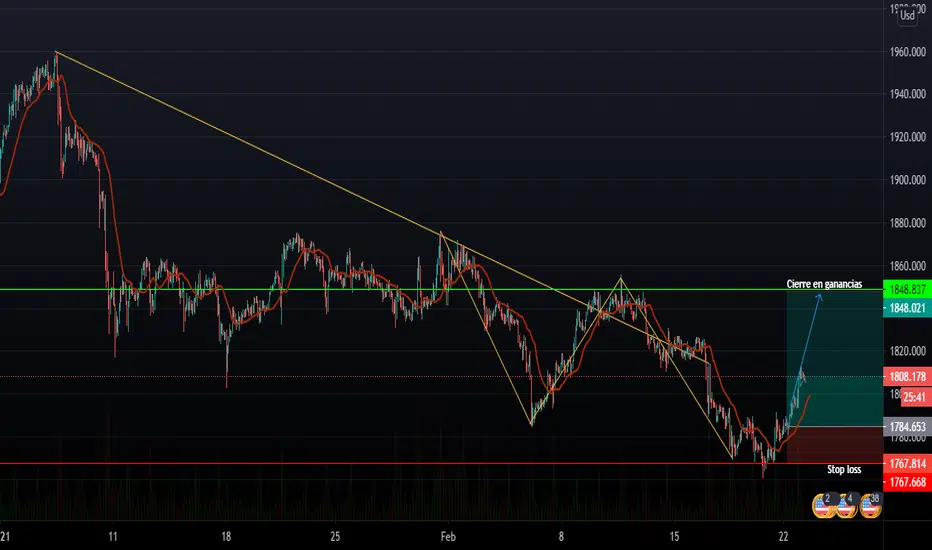Click the 1767.814 stop price label
The height and width of the screenshot is (550, 932).
point(907,463)
